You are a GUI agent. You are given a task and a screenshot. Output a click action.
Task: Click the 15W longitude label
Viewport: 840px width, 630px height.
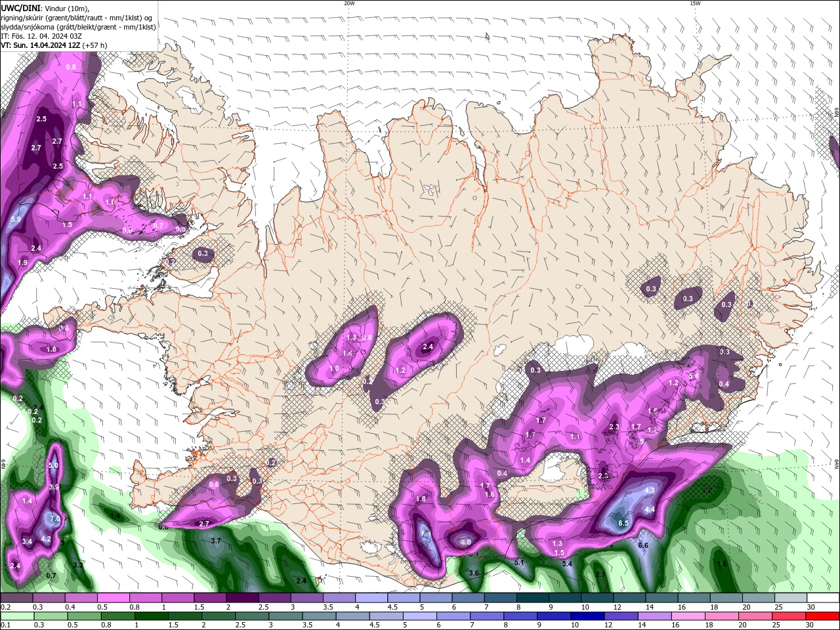696,3
